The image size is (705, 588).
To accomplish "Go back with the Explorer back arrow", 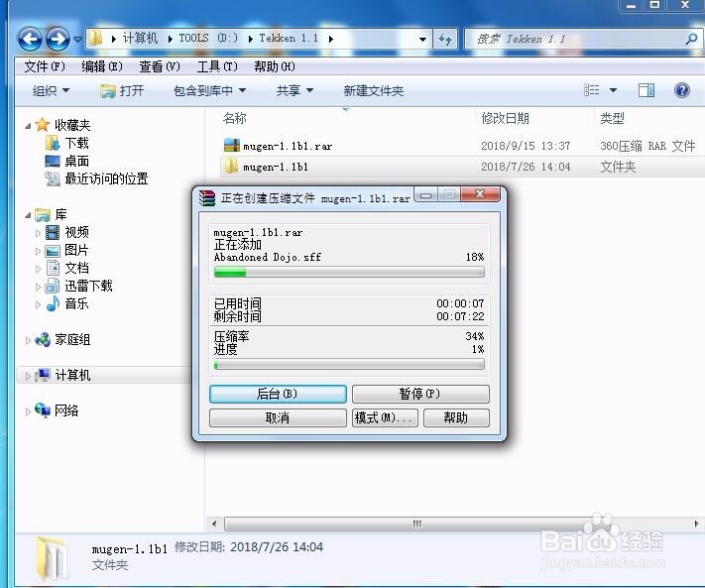I will point(30,39).
